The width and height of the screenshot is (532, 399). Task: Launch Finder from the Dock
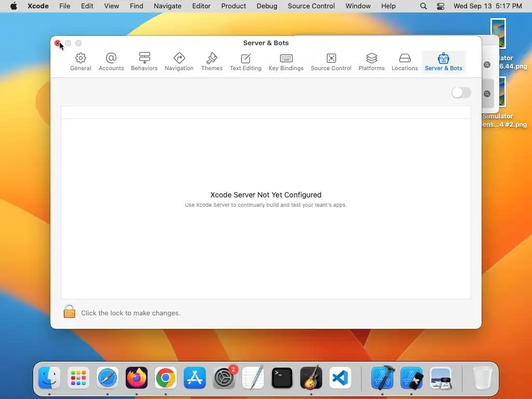[x=49, y=378]
